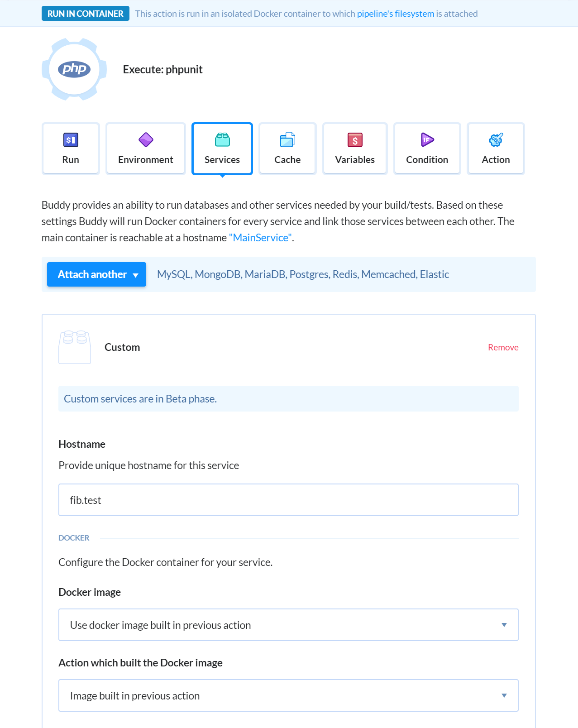The height and width of the screenshot is (728, 578).
Task: Click the Condition IF icon
Action: click(x=427, y=140)
